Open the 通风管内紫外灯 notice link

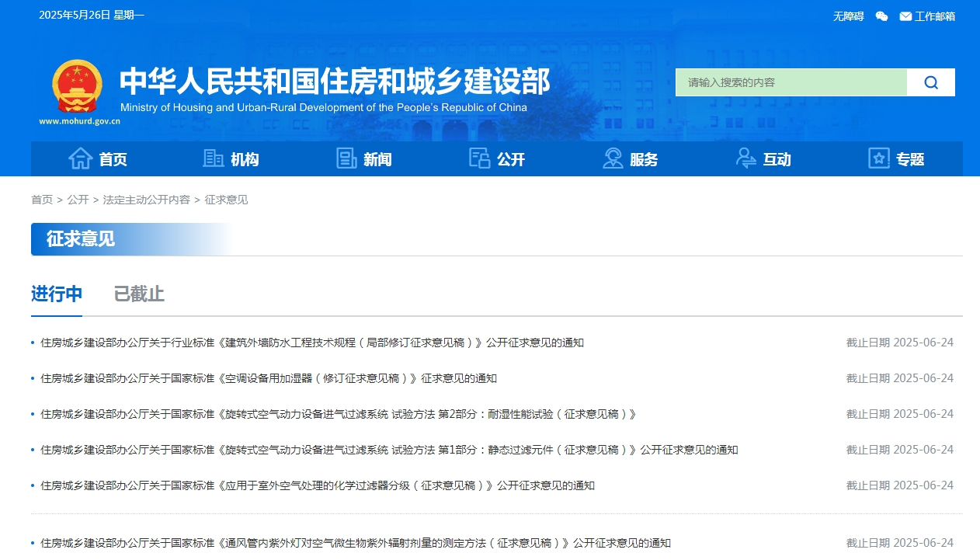[x=356, y=543]
